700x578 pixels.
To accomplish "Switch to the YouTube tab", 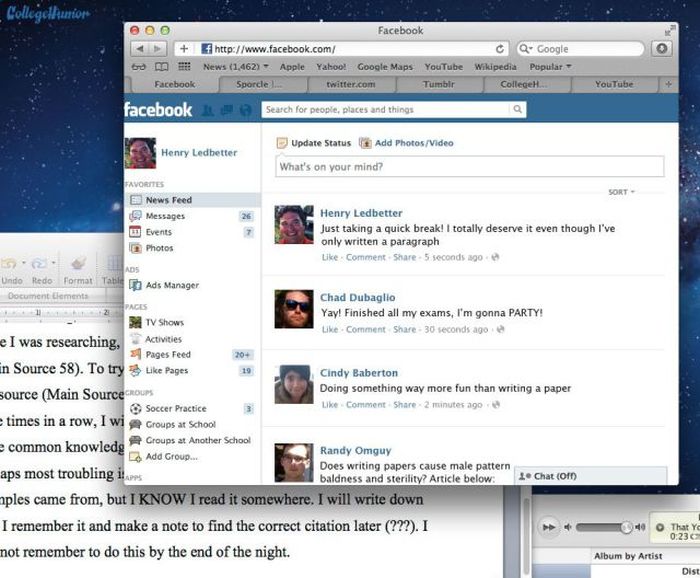I will click(x=614, y=84).
